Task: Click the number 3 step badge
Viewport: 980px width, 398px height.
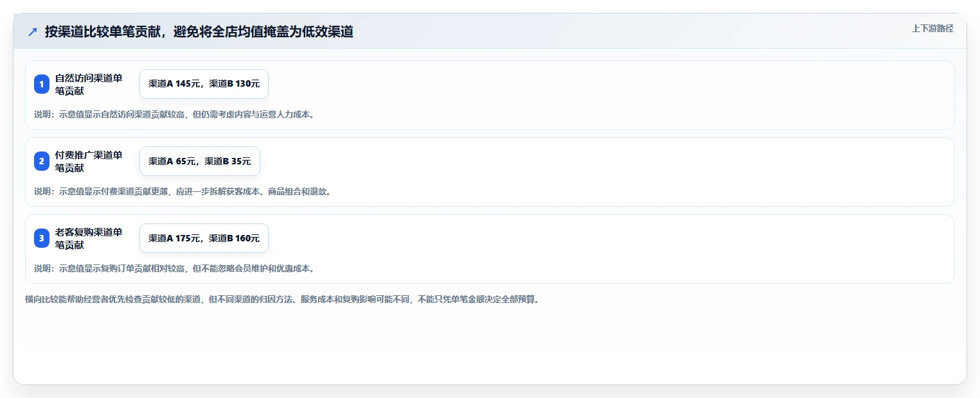Action: pos(42,238)
